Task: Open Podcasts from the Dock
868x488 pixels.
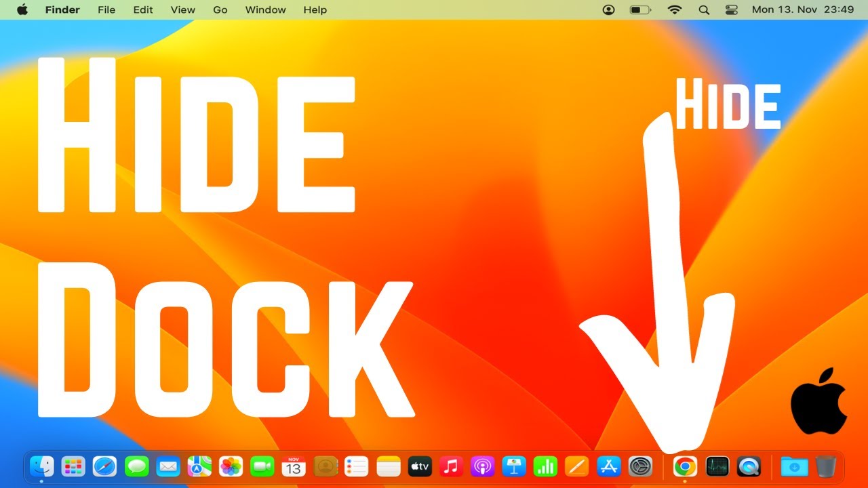Action: point(483,466)
